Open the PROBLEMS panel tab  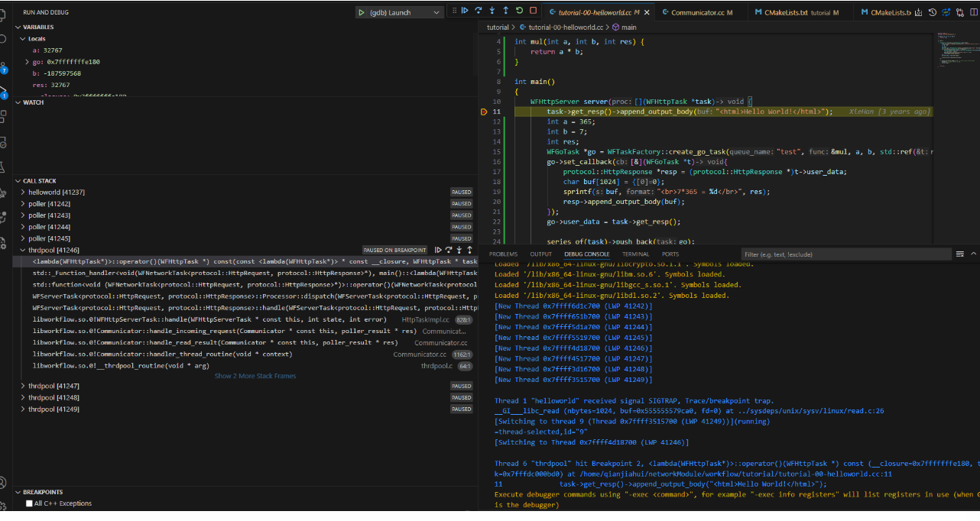[503, 254]
